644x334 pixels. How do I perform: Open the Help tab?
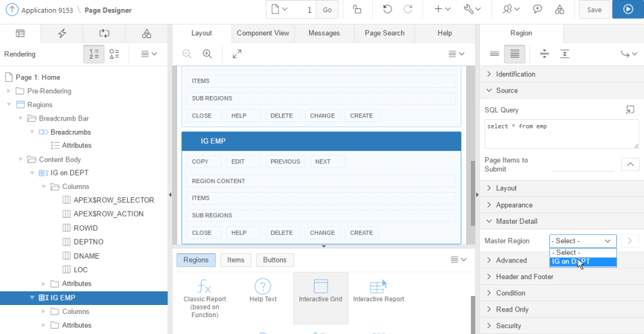tap(444, 34)
